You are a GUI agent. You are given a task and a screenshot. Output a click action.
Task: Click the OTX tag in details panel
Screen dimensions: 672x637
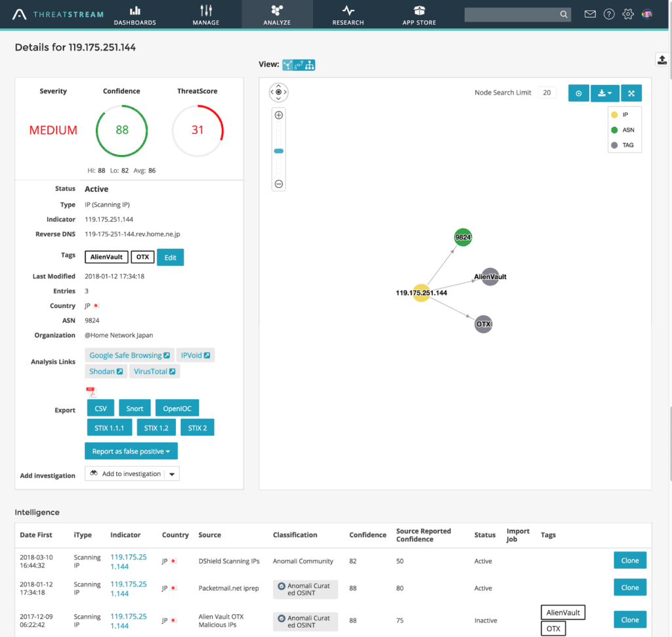click(x=142, y=257)
